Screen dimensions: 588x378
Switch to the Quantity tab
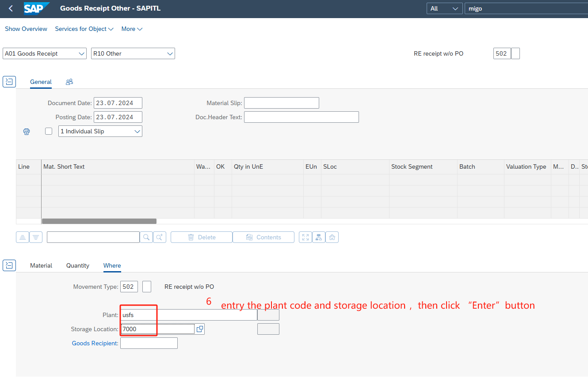tap(78, 265)
